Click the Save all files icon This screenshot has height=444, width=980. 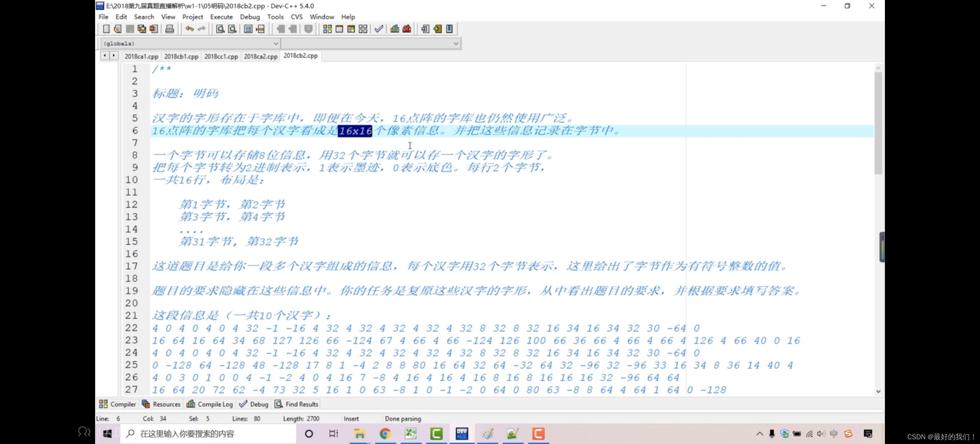click(142, 29)
